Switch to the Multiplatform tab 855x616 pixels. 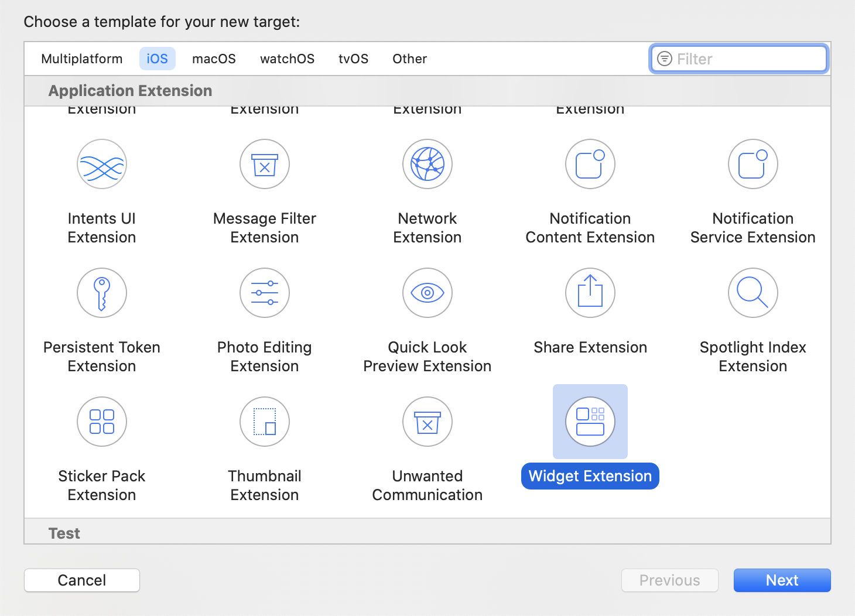[82, 59]
